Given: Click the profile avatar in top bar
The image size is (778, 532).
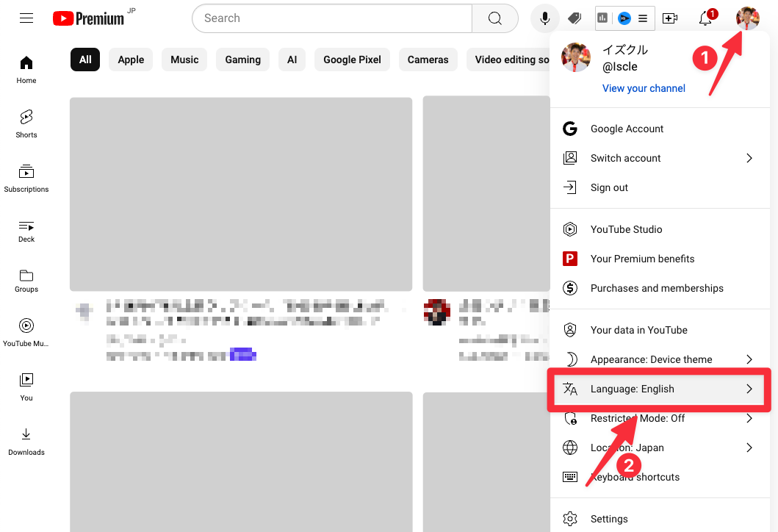Looking at the screenshot, I should click(747, 18).
